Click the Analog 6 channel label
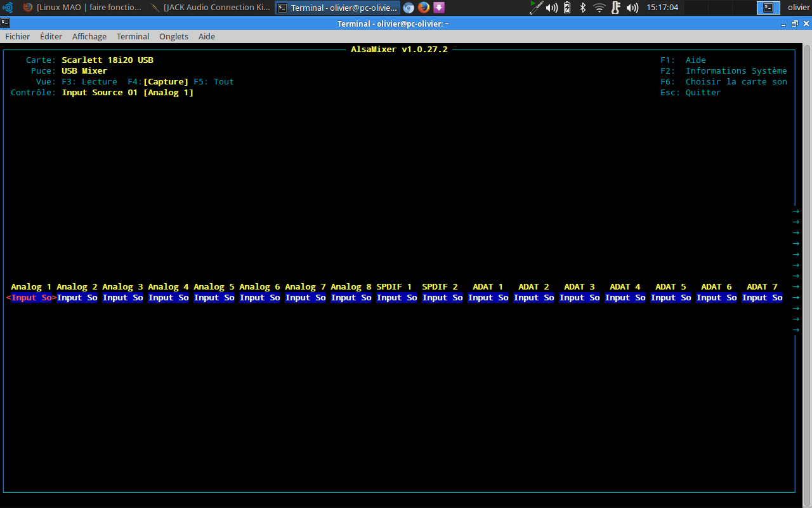812x508 pixels. [x=260, y=286]
